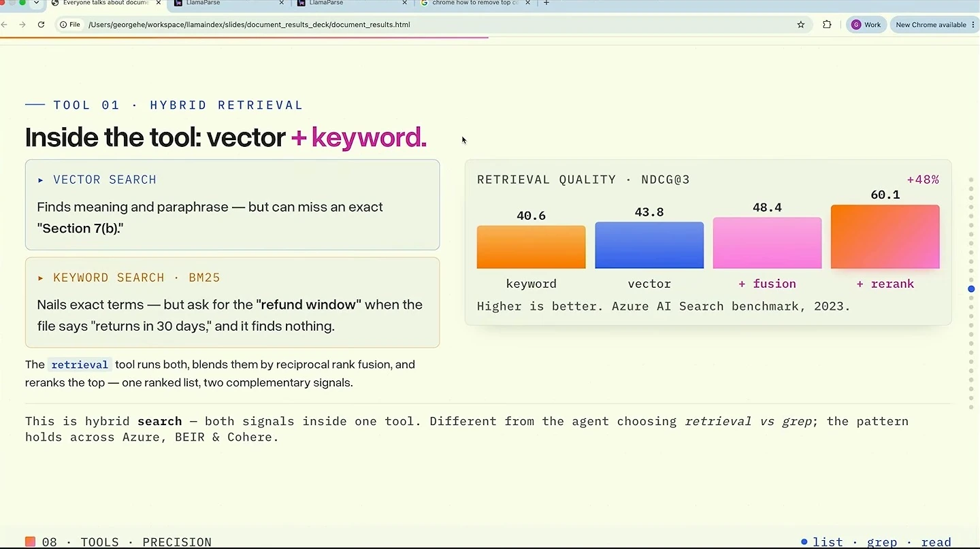980x549 pixels.
Task: Click the '43.8' value above the vector bar
Action: coord(649,212)
